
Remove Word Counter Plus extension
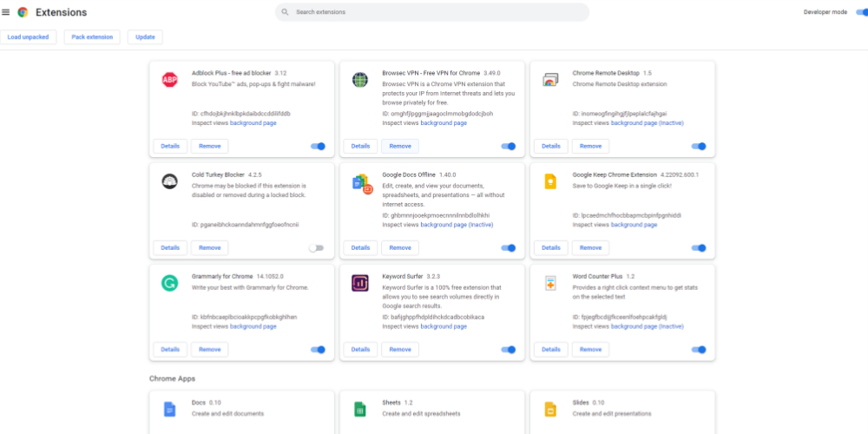coord(590,349)
